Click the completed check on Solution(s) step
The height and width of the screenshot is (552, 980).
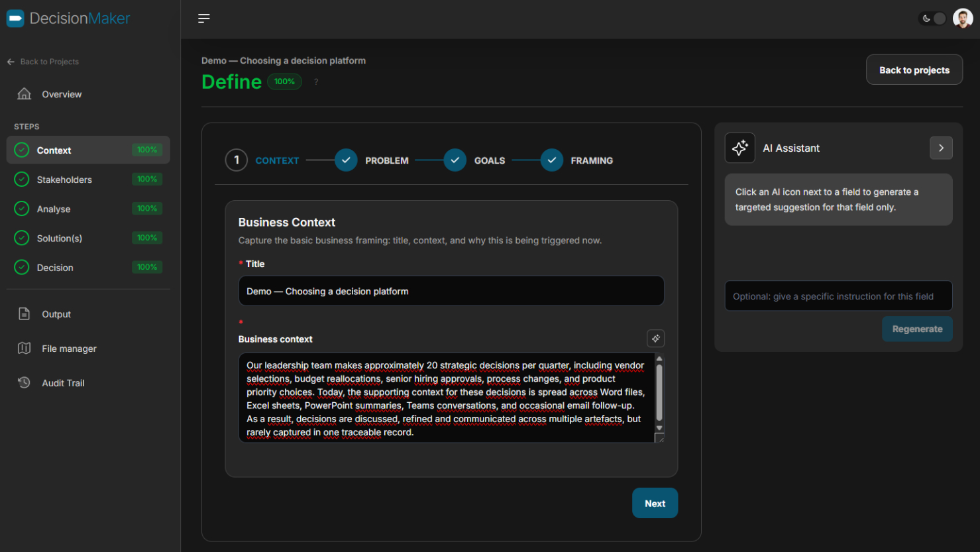point(21,238)
